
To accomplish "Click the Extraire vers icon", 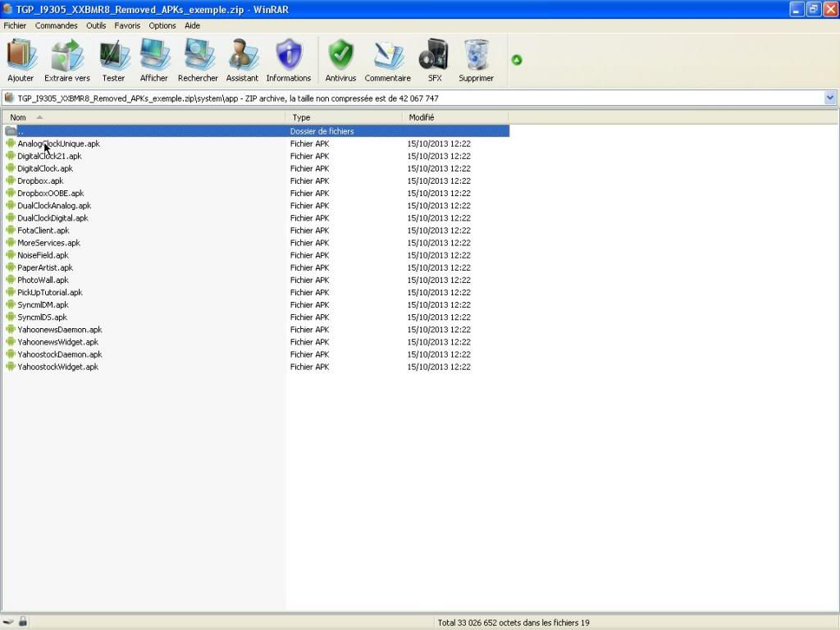I will [67, 60].
